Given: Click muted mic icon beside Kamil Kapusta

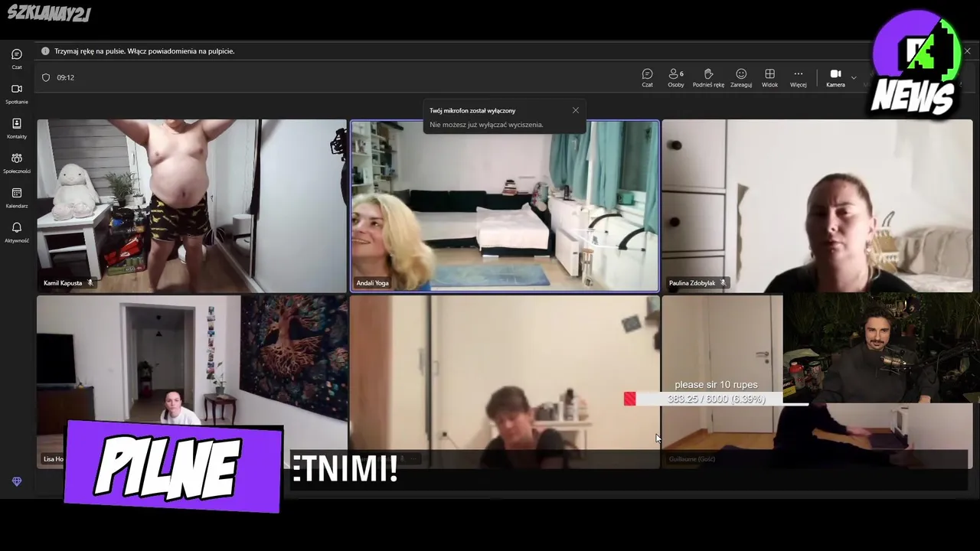Looking at the screenshot, I should 90,283.
